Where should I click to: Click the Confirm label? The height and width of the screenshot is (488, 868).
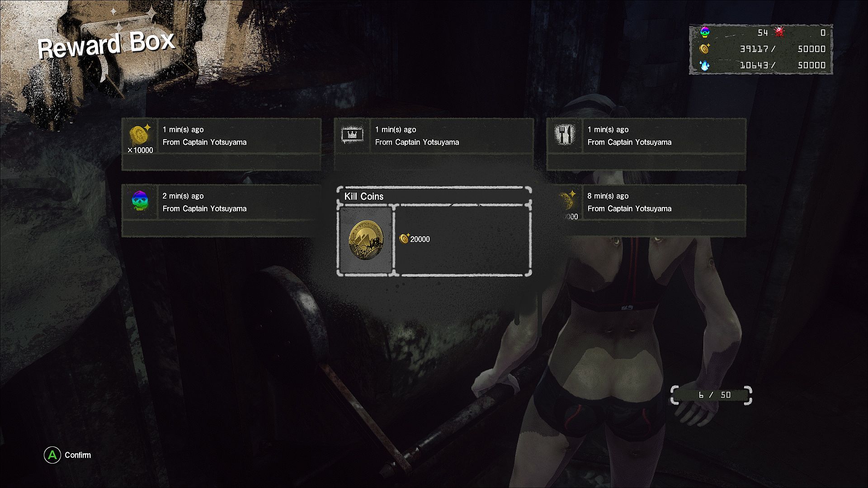point(78,455)
